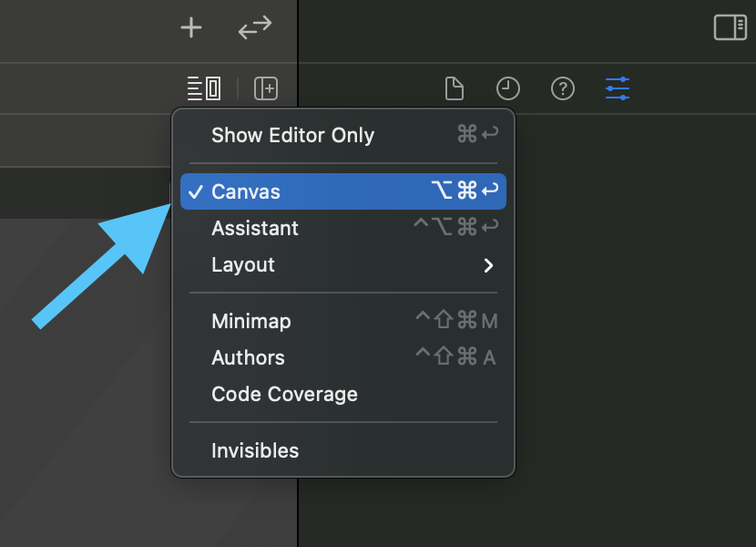Screen dimensions: 756x547
Task: Enable Minimap in editor options
Action: tap(343, 321)
